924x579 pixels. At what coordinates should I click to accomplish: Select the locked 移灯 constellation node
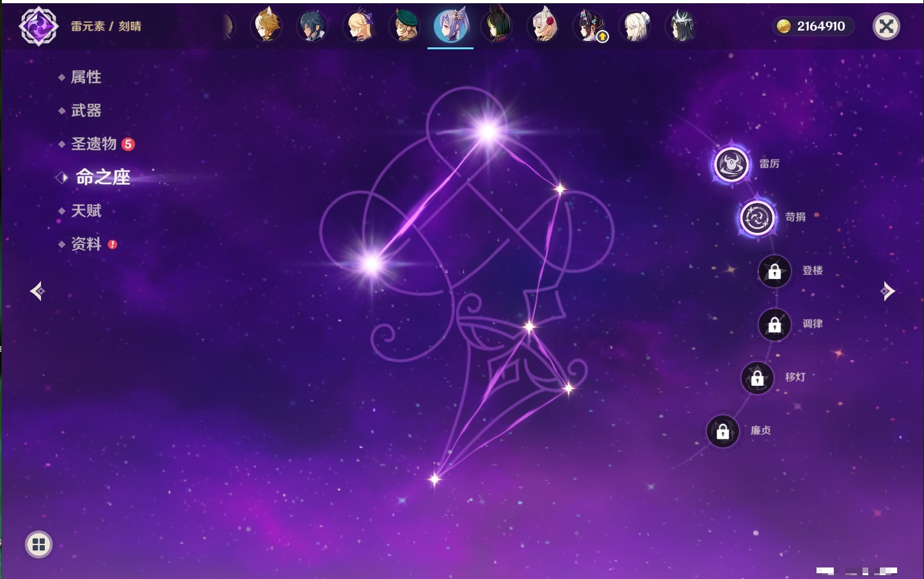pyautogui.click(x=758, y=377)
